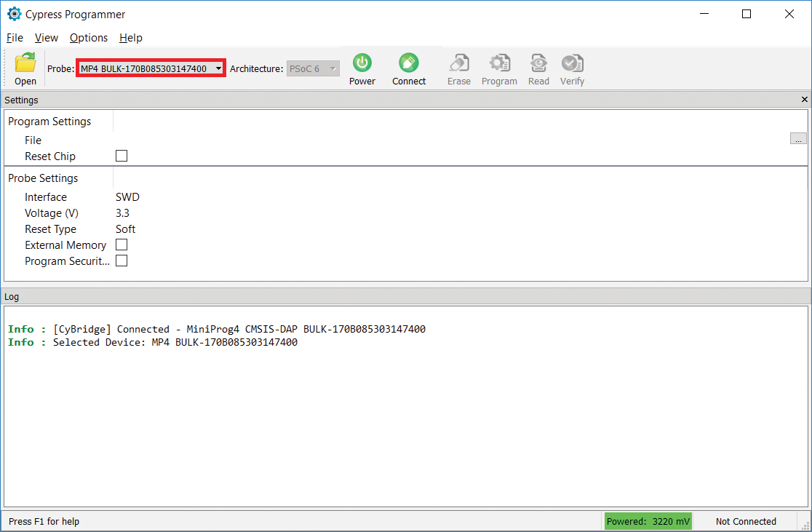Open the Options menu
Viewport: 812px width, 532px height.
point(89,38)
